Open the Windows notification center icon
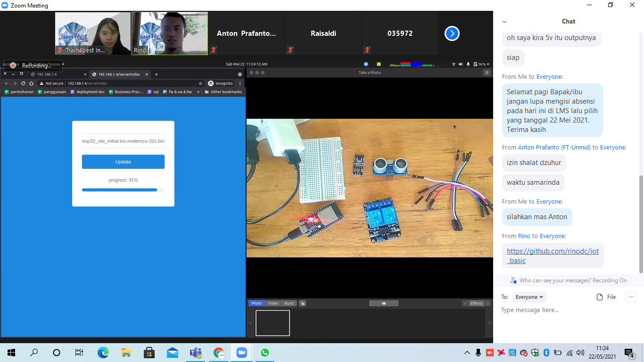The height and width of the screenshot is (362, 644). [x=629, y=353]
